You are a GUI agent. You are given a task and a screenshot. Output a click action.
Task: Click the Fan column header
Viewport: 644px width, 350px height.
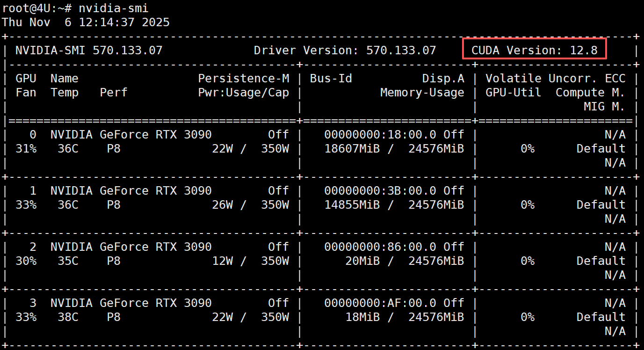(26, 92)
